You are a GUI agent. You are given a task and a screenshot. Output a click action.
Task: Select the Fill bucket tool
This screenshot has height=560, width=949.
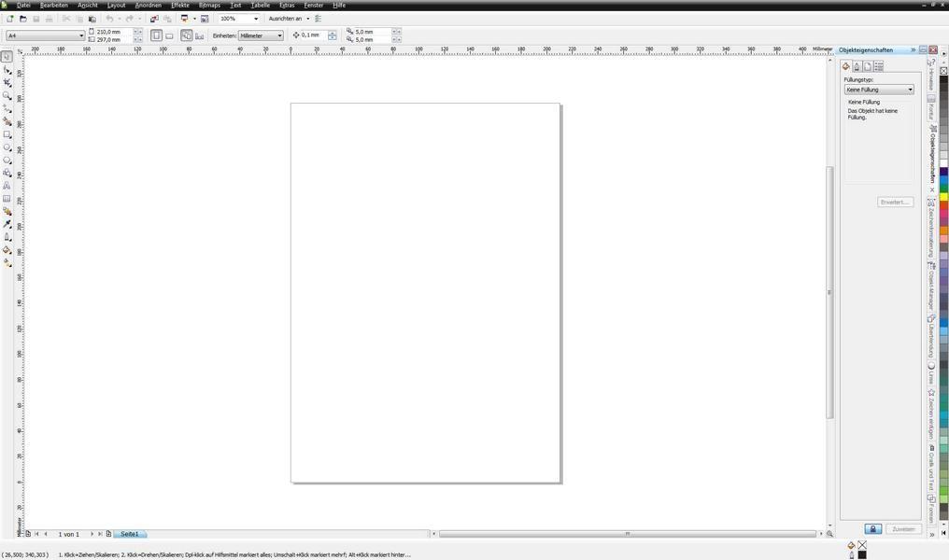pos(7,250)
